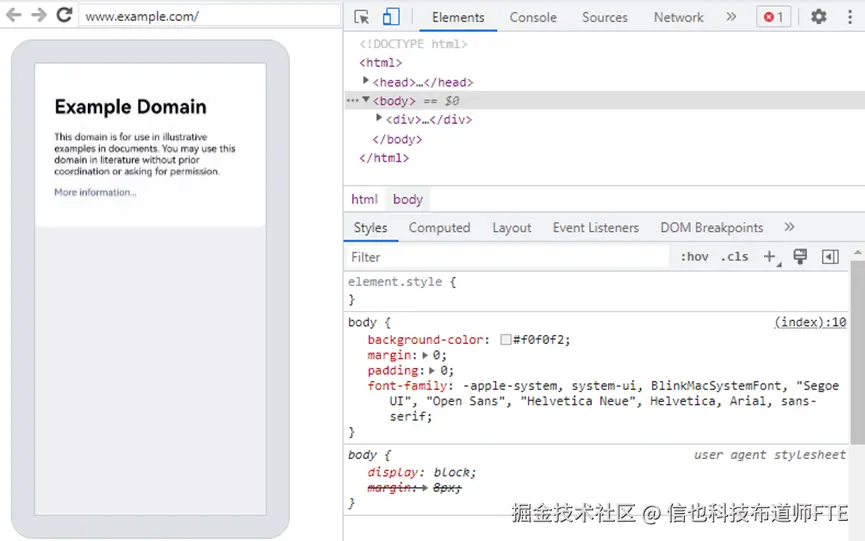
Task: Expand the div node
Action: (378, 117)
